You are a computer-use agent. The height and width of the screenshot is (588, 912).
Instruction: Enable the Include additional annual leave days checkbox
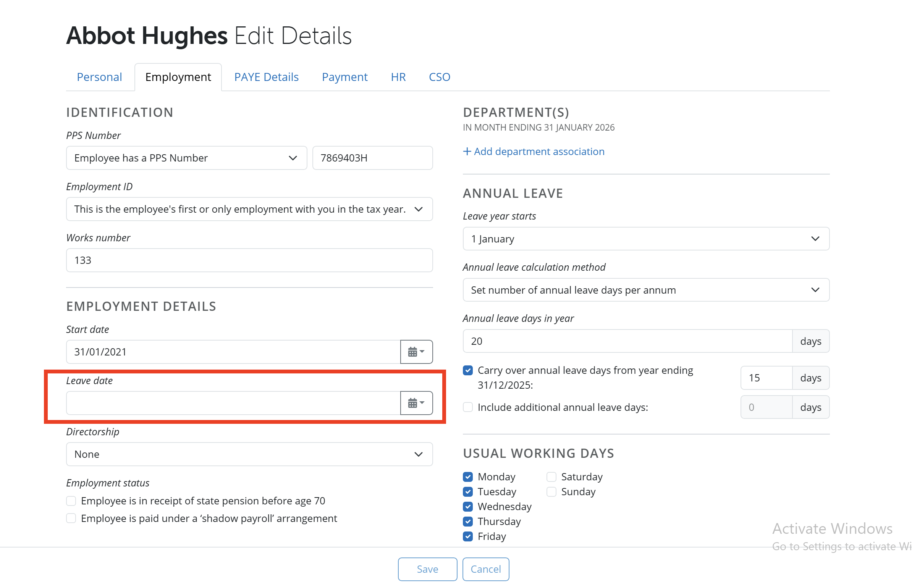(467, 407)
